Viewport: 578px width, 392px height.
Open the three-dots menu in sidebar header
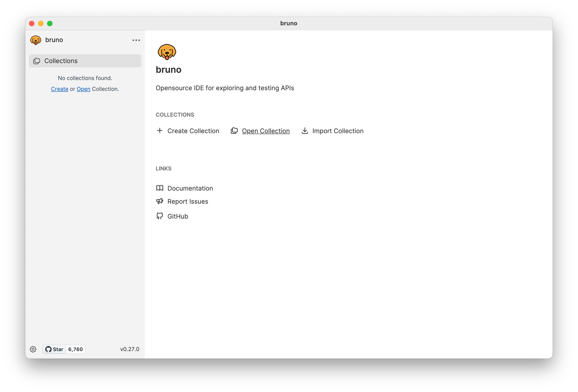(x=136, y=40)
